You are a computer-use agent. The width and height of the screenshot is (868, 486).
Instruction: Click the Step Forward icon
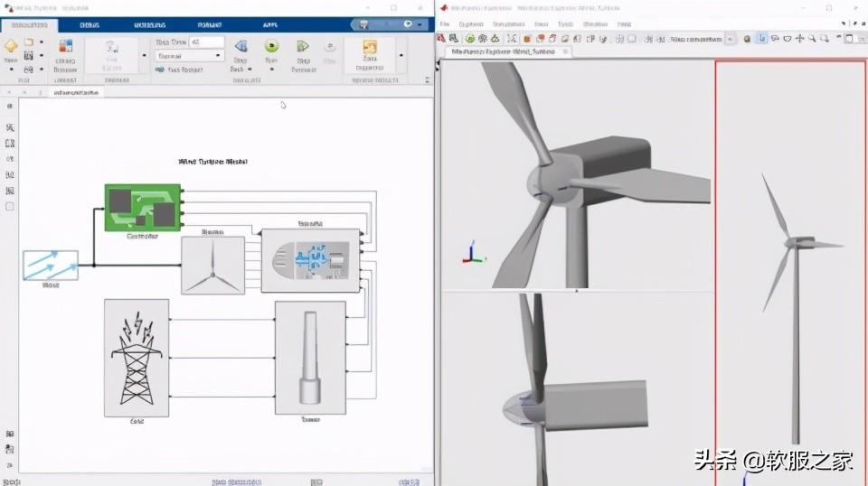303,47
